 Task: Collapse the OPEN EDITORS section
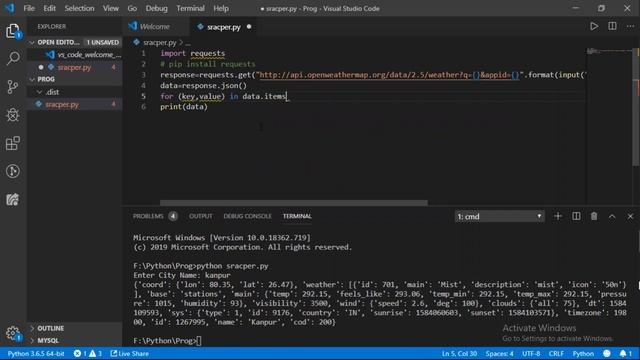[32, 42]
